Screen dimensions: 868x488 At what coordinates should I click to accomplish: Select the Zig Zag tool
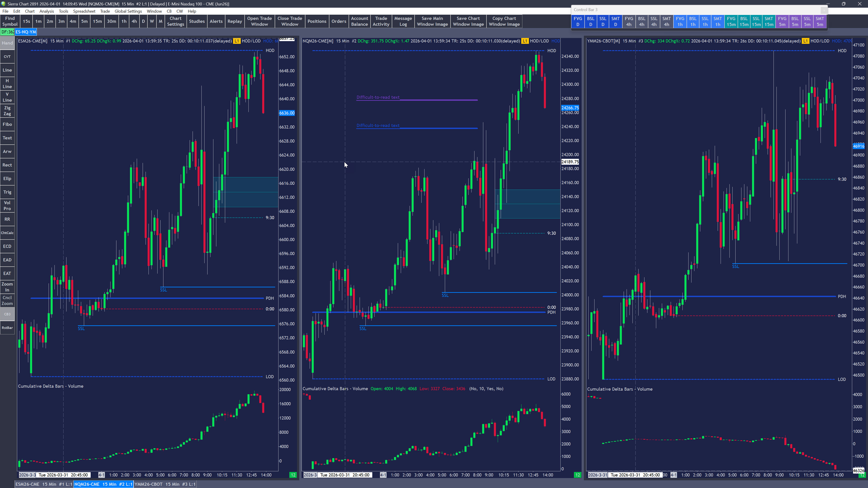coord(7,111)
